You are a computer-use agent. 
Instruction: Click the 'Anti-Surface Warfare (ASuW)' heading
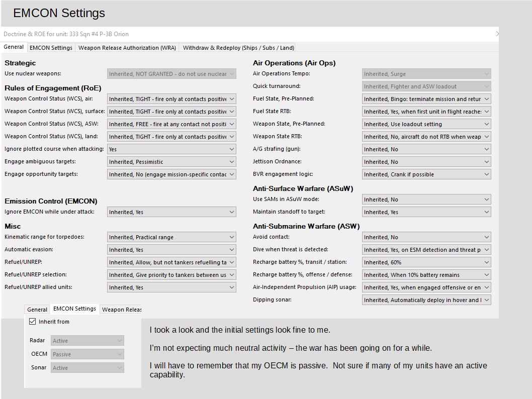(303, 189)
